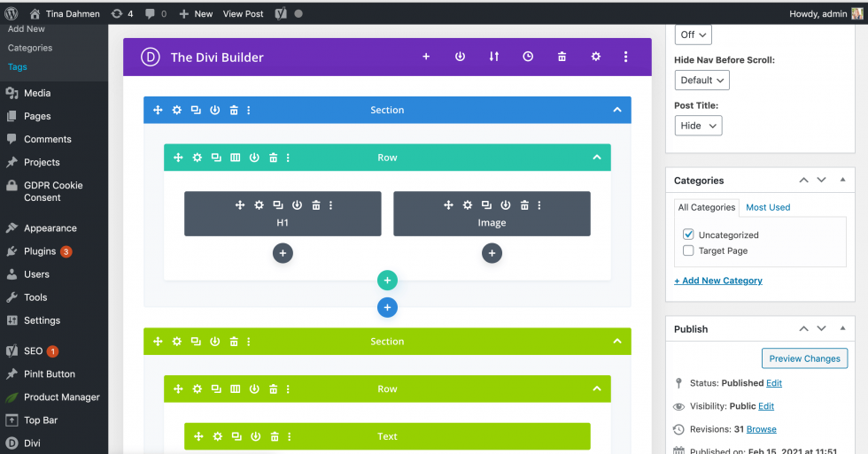Viewport: 868px width, 454px height.
Task: Click the power icon in Divi Builder header
Action: [460, 57]
